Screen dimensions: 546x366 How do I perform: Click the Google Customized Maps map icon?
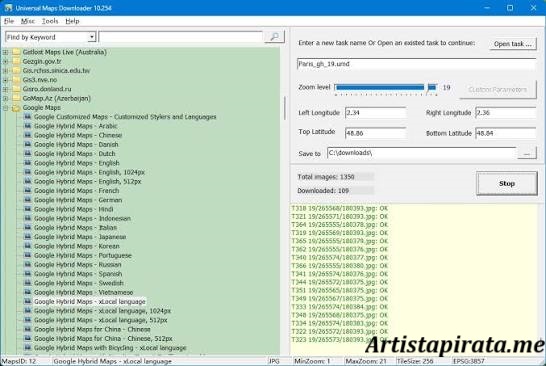(28, 117)
